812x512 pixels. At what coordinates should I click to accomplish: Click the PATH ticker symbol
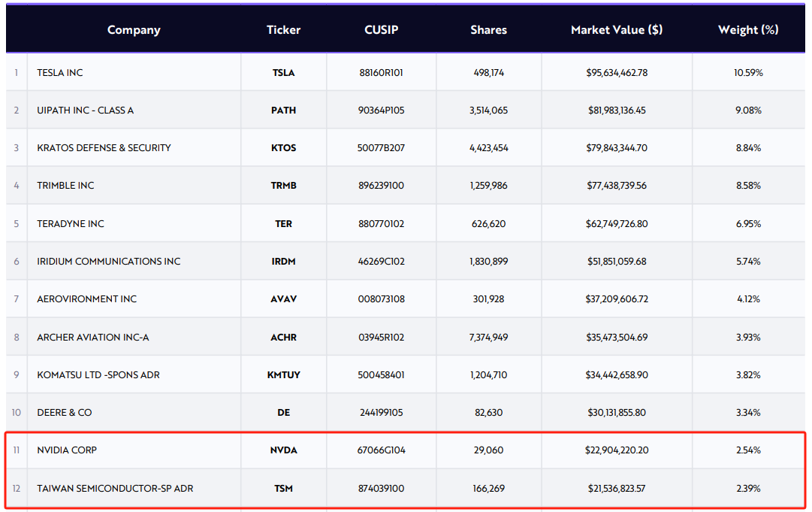(x=283, y=111)
